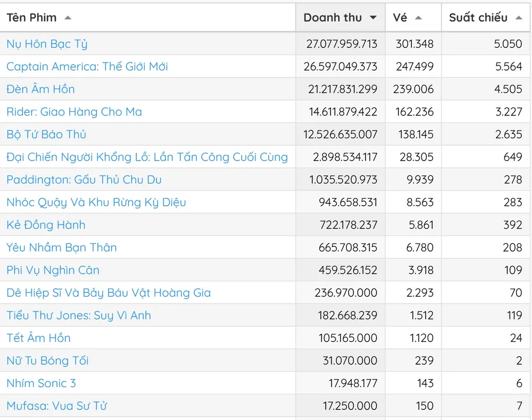The height and width of the screenshot is (420, 532).
Task: Click Doanh thu descending sort arrow
Action: point(373,18)
